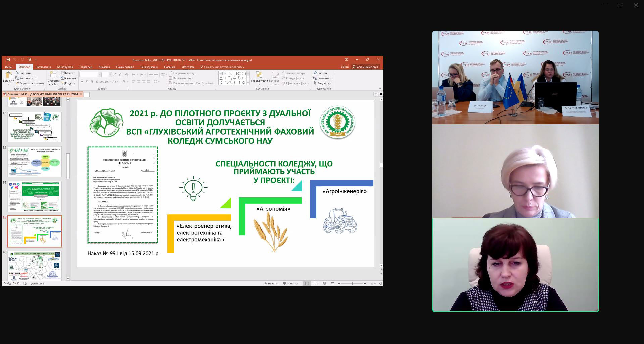Open the Показ слайдів tab
644x344 pixels.
(x=125, y=67)
